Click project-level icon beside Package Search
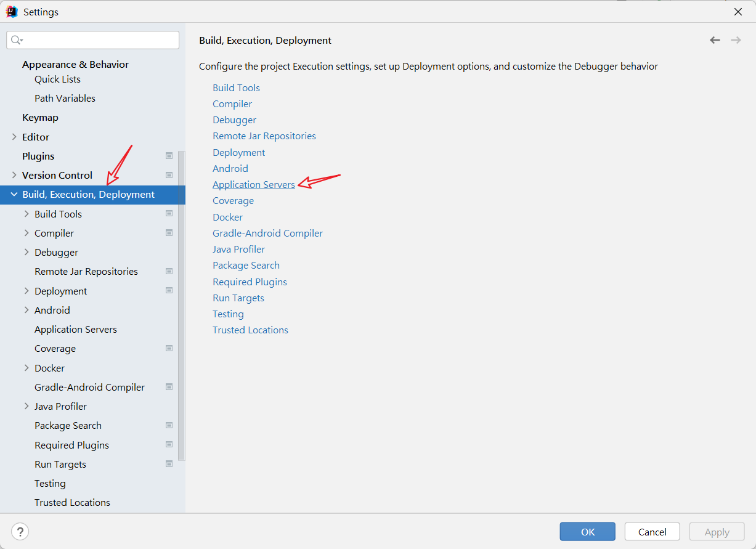This screenshot has height=549, width=756. (x=169, y=425)
